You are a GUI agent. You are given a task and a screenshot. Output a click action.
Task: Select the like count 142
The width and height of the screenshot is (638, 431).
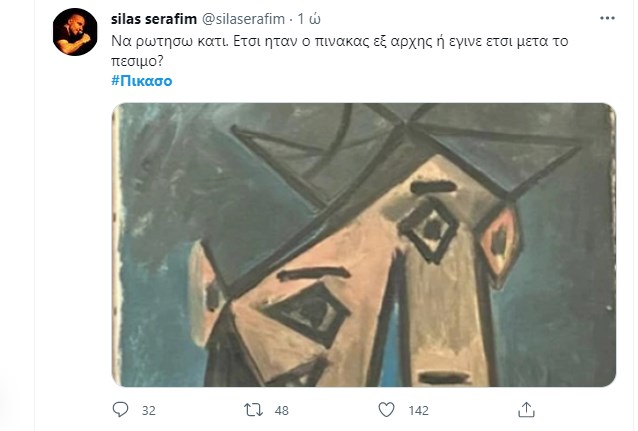tap(419, 410)
